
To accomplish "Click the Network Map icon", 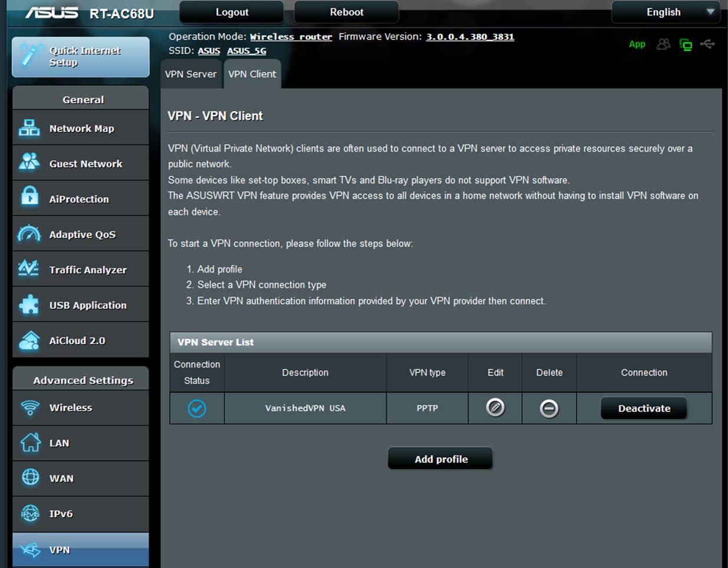I will 29,128.
